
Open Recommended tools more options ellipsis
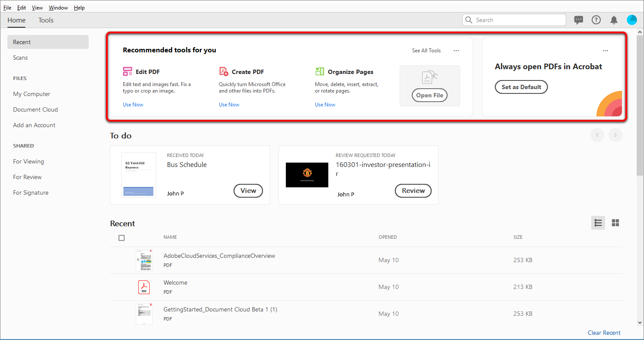tap(456, 51)
